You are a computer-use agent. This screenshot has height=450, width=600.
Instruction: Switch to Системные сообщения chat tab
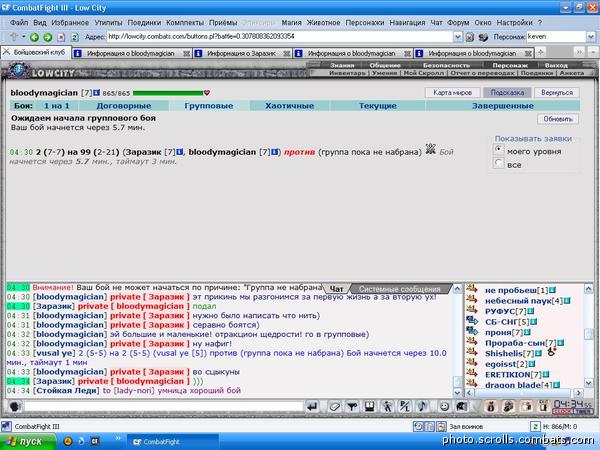tap(400, 289)
